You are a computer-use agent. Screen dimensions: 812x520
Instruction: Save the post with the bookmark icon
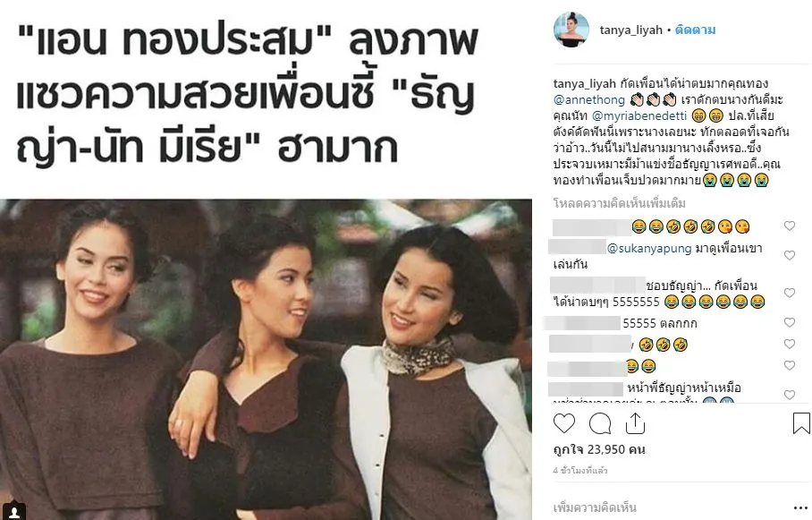[800, 423]
